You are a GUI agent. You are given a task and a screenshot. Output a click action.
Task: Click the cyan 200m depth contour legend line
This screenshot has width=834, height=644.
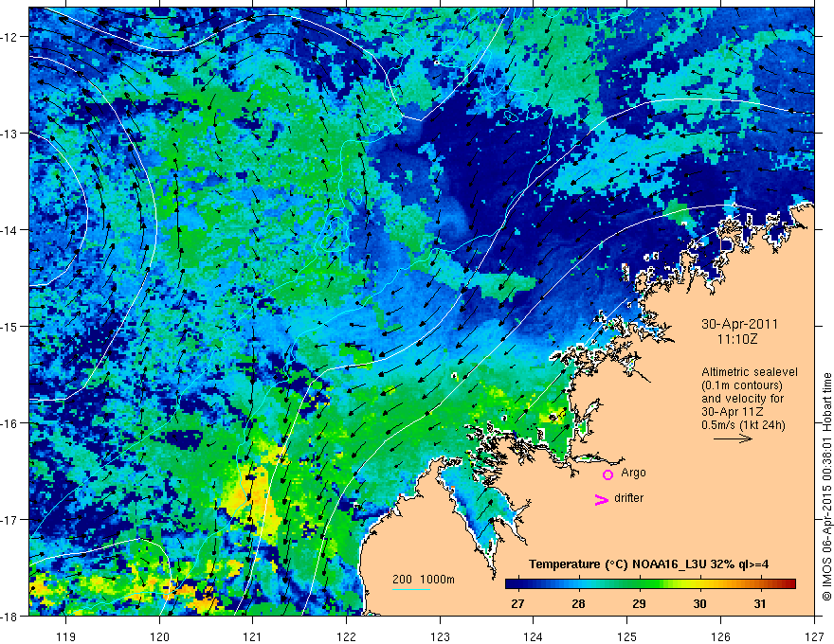[x=411, y=589]
